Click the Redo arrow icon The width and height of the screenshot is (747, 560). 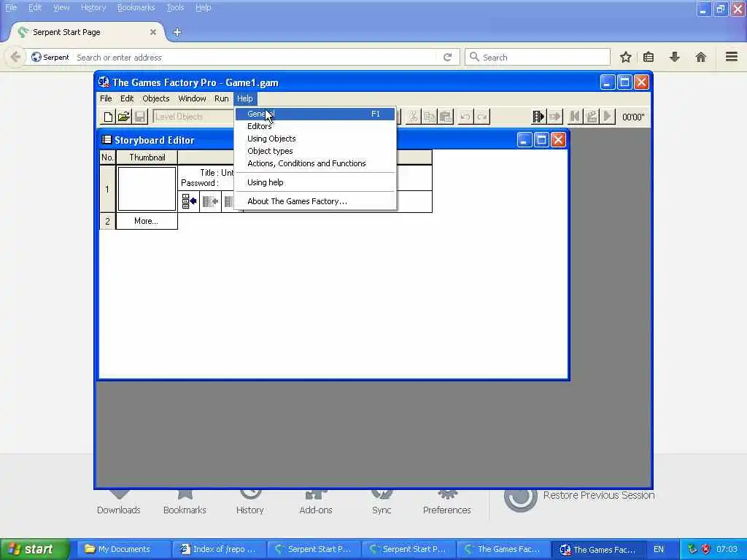click(x=482, y=117)
